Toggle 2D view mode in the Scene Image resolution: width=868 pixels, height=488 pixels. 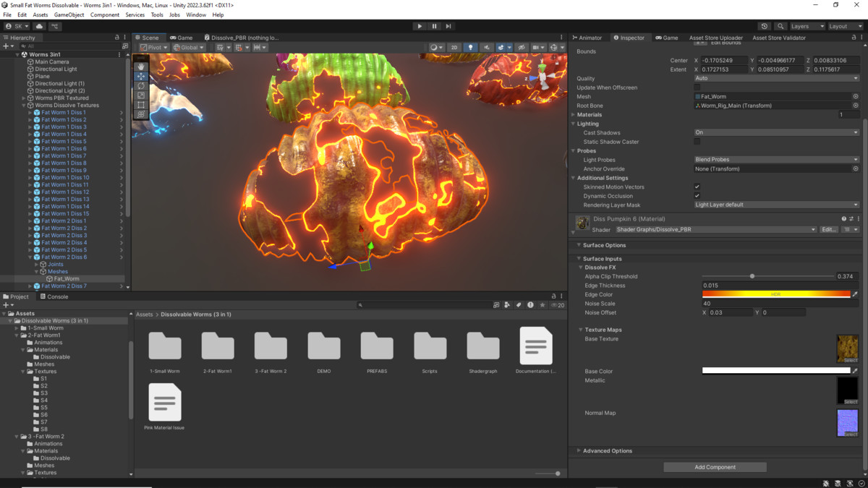pos(454,48)
